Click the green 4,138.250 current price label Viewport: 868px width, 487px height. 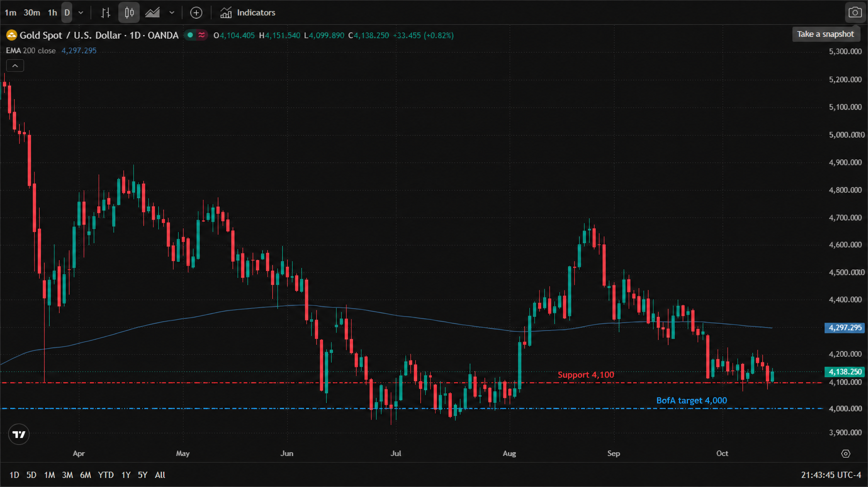tap(845, 372)
